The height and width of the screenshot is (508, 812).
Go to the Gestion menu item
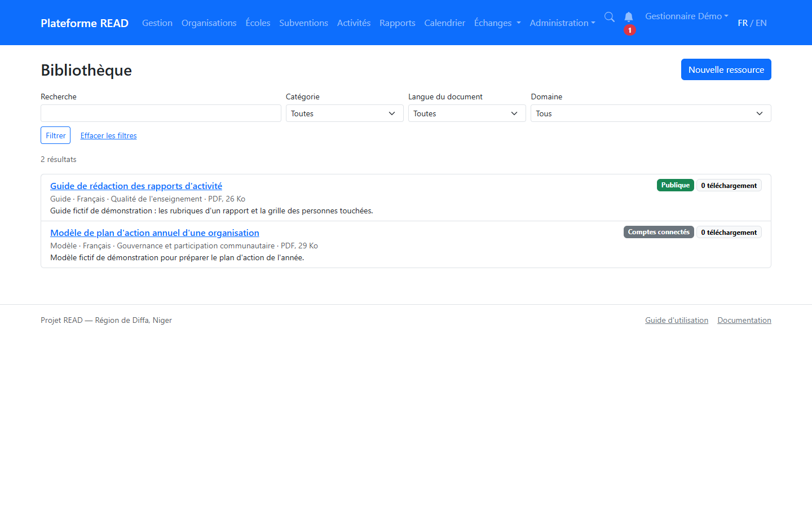pyautogui.click(x=157, y=23)
